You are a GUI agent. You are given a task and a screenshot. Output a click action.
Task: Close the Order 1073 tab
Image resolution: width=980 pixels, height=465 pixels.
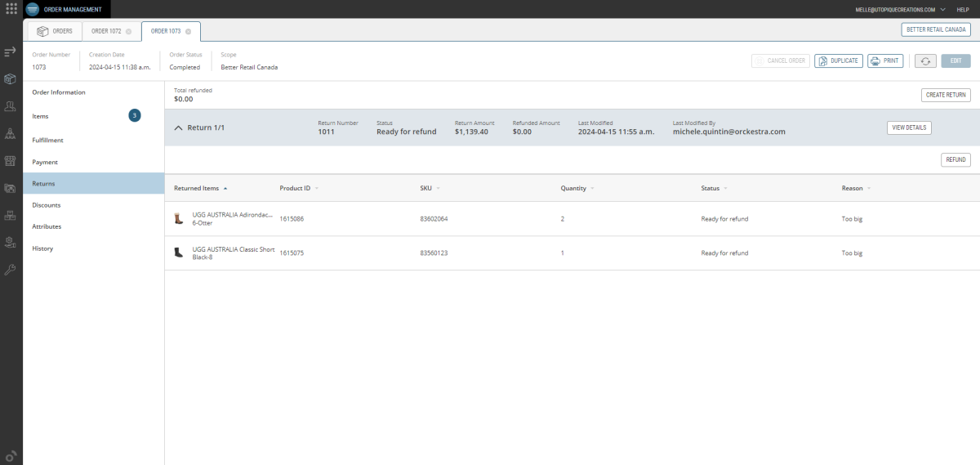(189, 31)
